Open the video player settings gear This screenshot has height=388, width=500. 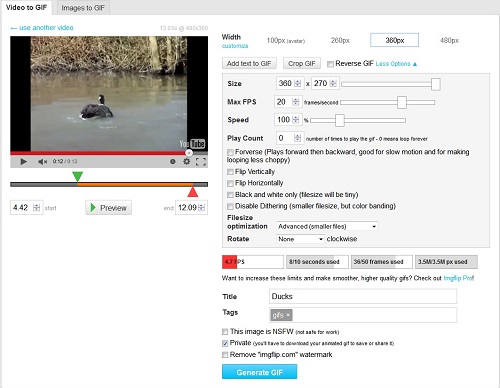coord(187,162)
